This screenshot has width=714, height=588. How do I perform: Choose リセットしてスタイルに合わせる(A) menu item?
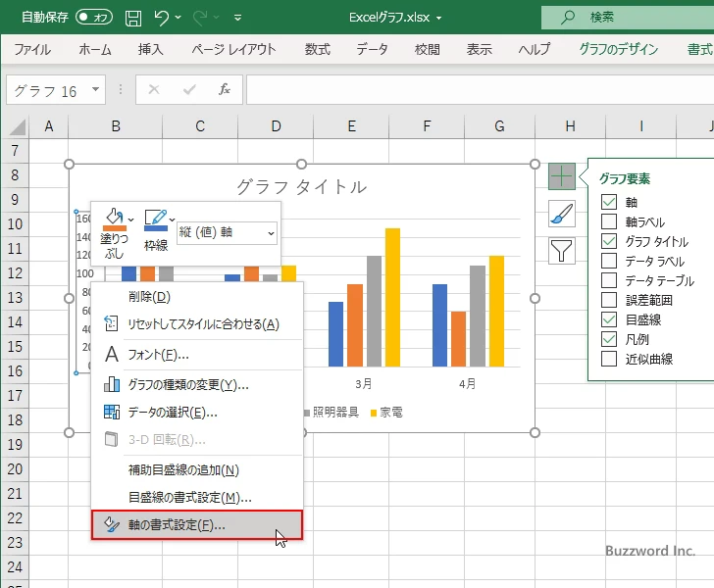197,324
